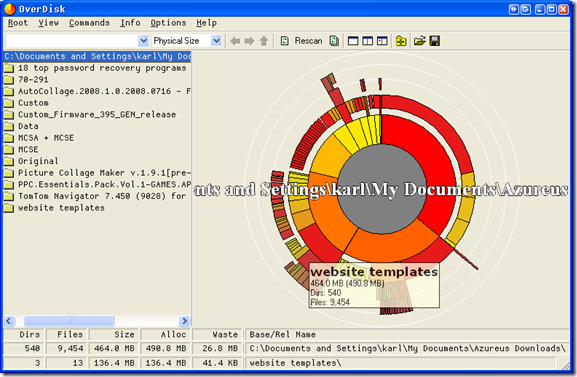577x377 pixels.
Task: Select the PPC.Essentials.Pack.Vol.1-GAMES folder
Action: click(x=97, y=184)
